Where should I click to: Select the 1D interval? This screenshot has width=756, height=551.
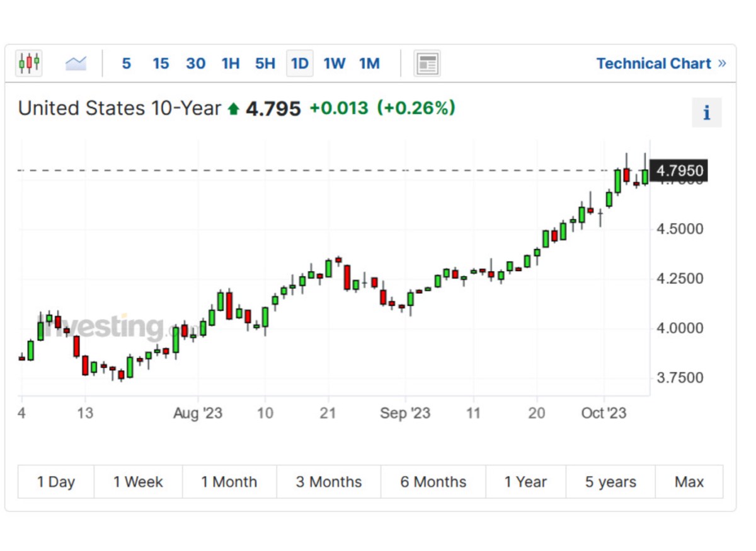point(300,64)
